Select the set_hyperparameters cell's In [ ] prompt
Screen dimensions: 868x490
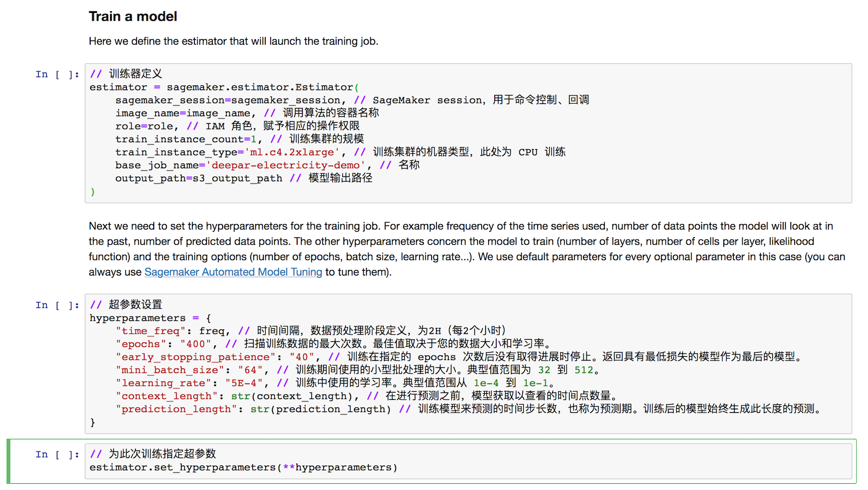tap(57, 454)
